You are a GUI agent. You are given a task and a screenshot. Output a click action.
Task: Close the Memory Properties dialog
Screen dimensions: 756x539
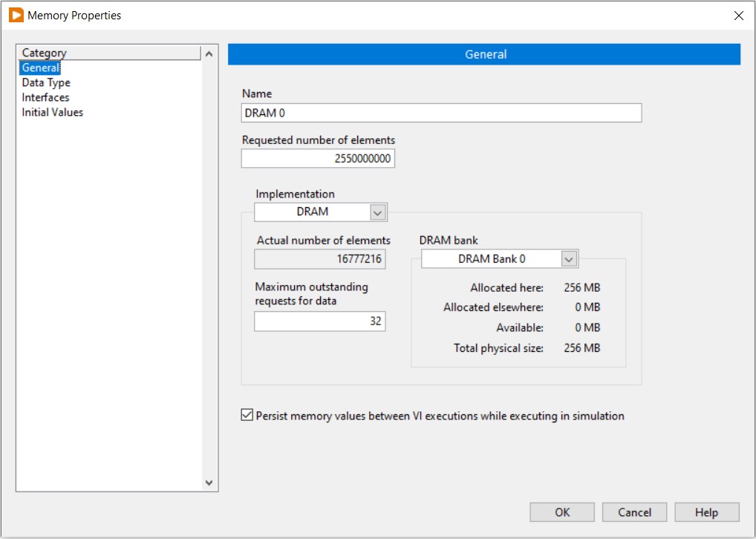(738, 16)
